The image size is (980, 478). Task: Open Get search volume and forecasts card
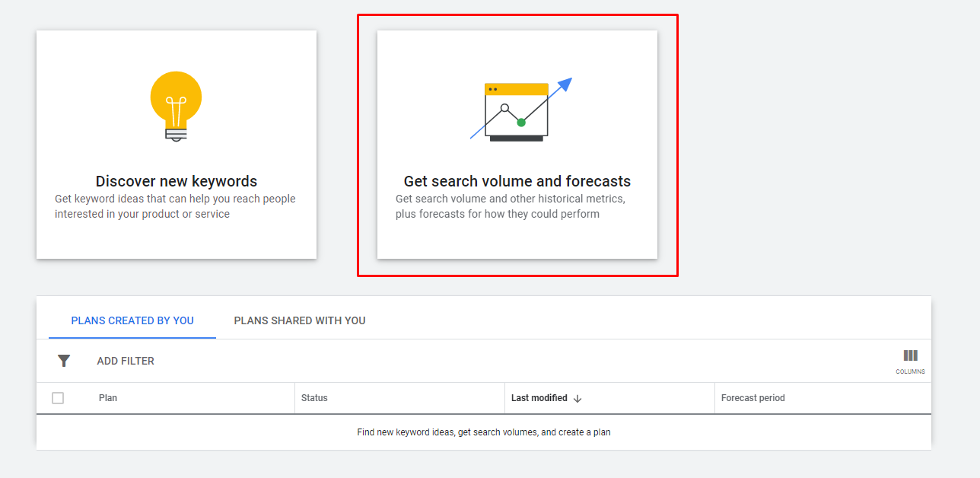517,145
